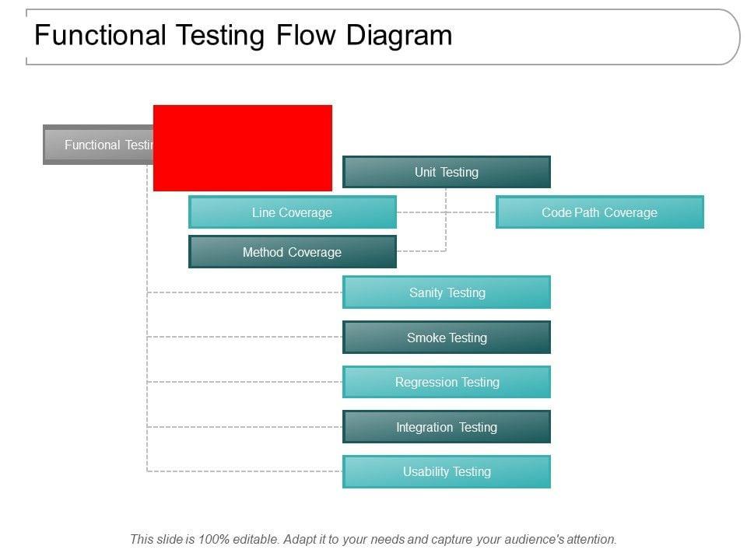
Task: Select the dashed connector leading to Smoke Testing
Action: click(x=245, y=337)
